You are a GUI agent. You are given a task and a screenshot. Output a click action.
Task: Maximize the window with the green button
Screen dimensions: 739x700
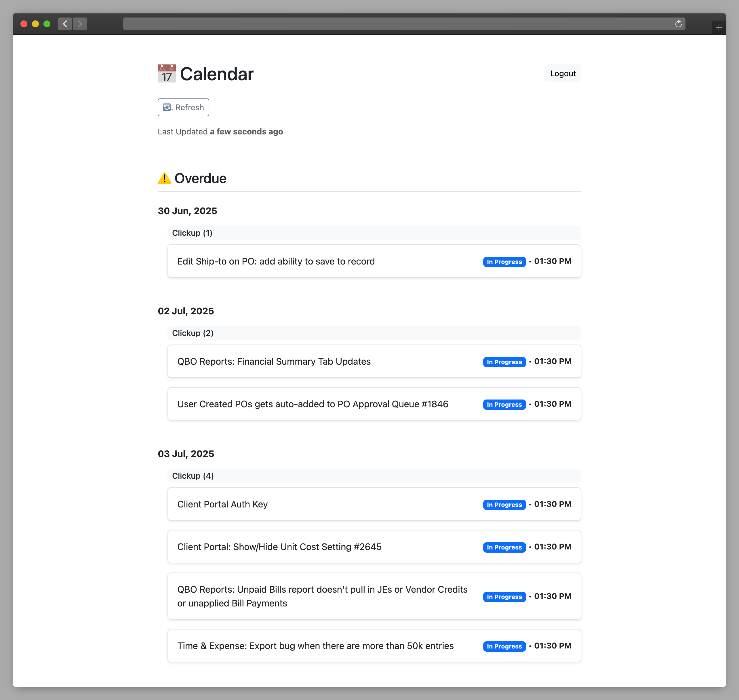[x=47, y=24]
